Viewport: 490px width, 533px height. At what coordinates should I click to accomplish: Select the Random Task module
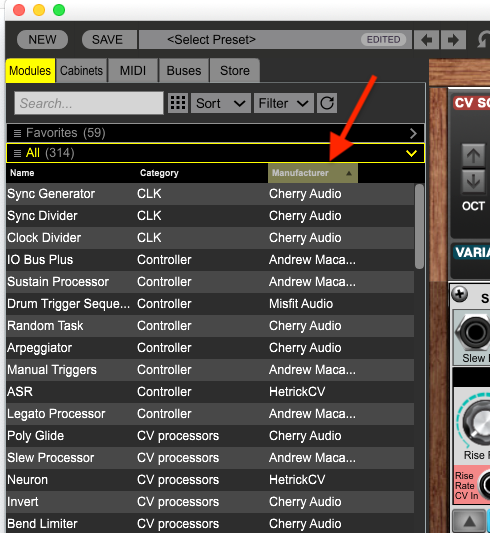(x=210, y=326)
